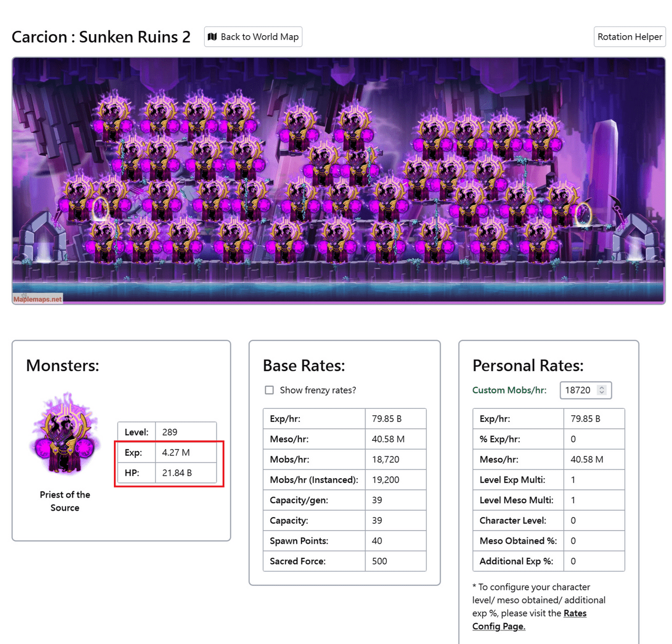Click the glowing portal ring on map's left side

pos(100,209)
